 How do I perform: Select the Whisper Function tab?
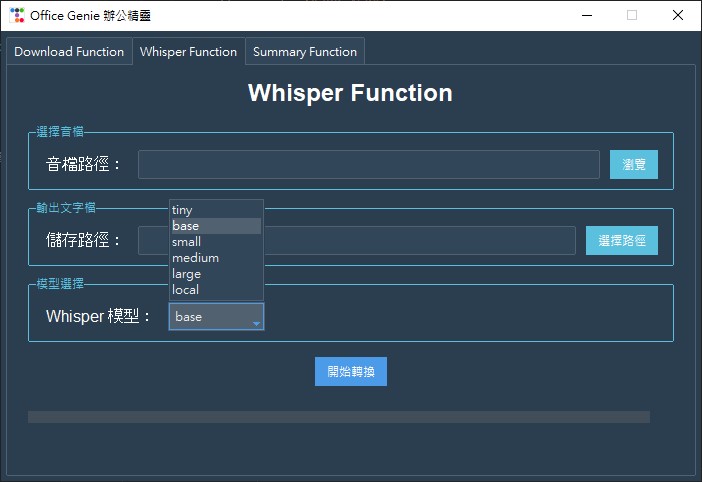click(188, 52)
